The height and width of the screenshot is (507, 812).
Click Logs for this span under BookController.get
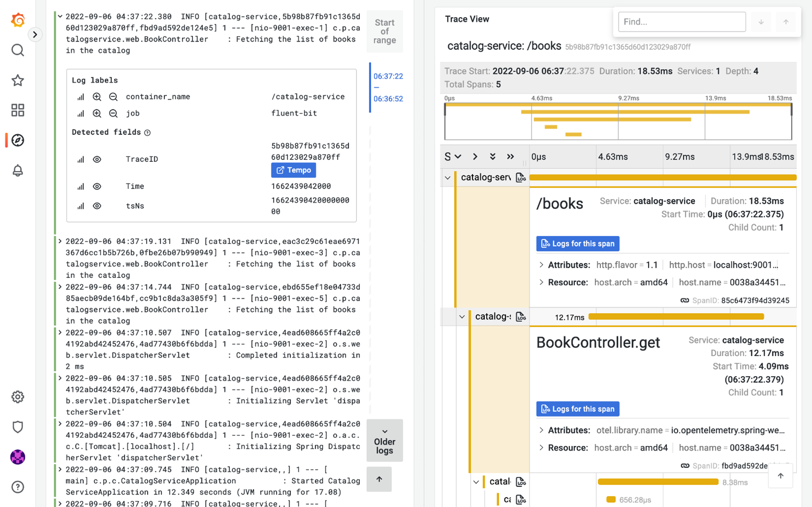tap(577, 409)
